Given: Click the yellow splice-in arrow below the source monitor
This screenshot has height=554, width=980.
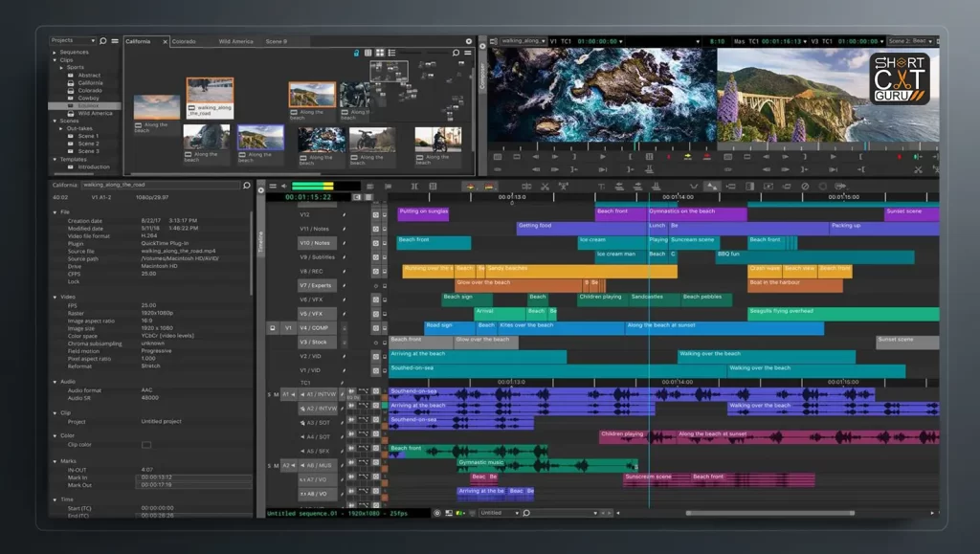Looking at the screenshot, I should 687,157.
